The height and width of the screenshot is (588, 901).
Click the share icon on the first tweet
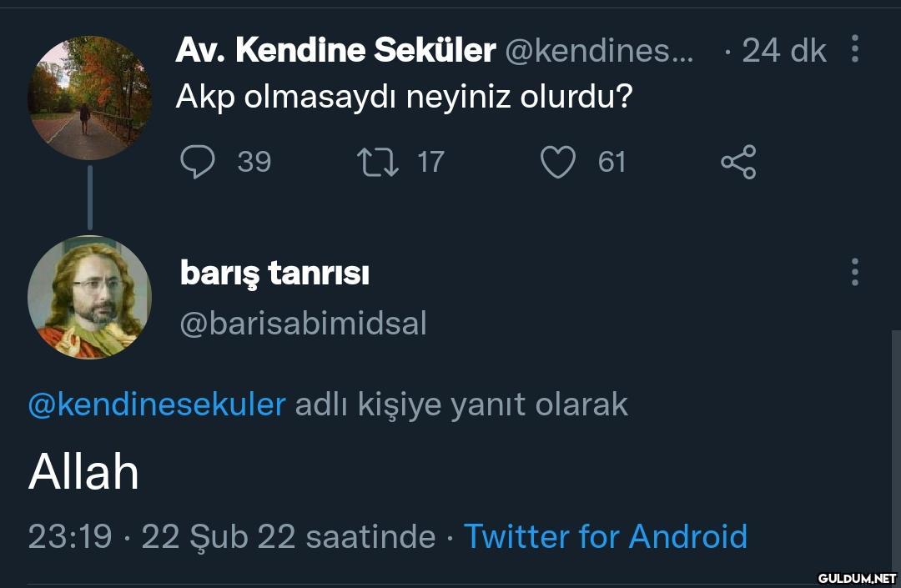(738, 162)
